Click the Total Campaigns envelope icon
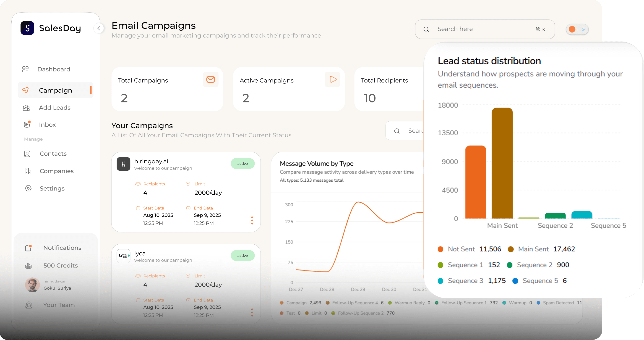 (x=211, y=79)
